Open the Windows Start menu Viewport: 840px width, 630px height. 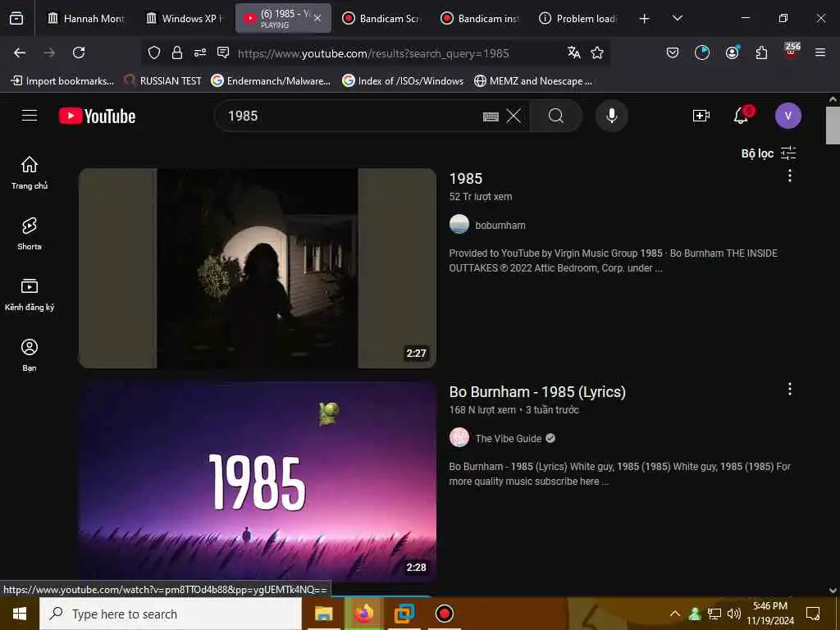click(x=20, y=614)
